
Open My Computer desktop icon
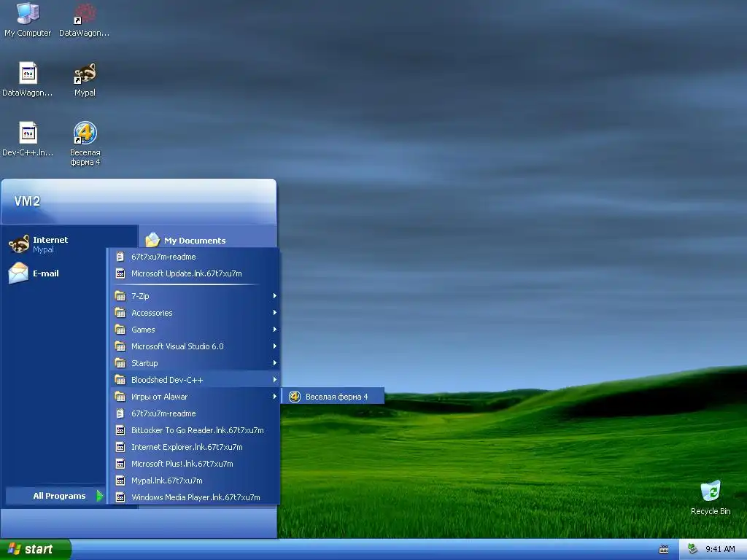(28, 13)
